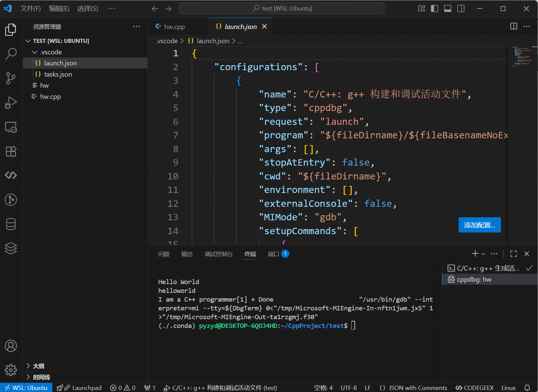Change the UTF-8 file encoding
This screenshot has height=392, width=538.
(x=349, y=388)
